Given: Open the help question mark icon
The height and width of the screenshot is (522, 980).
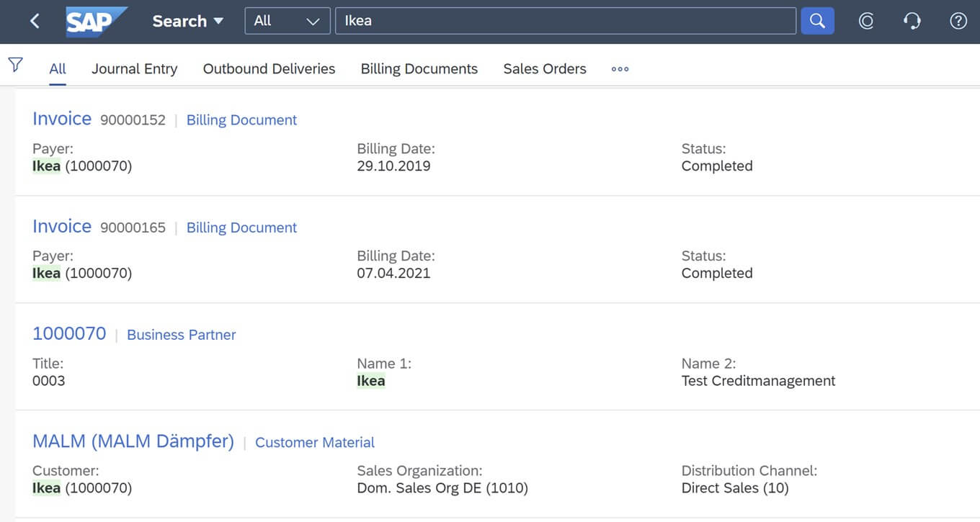Looking at the screenshot, I should [958, 22].
